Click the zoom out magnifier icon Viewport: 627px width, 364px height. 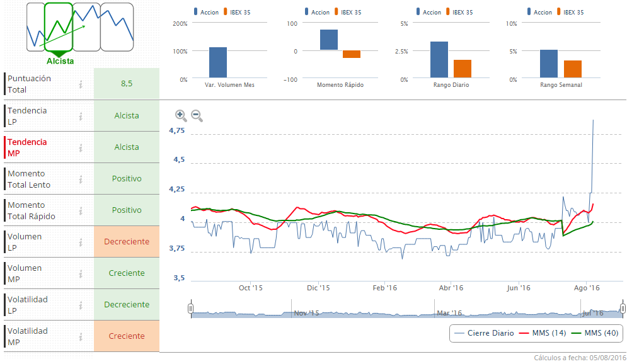coord(197,115)
